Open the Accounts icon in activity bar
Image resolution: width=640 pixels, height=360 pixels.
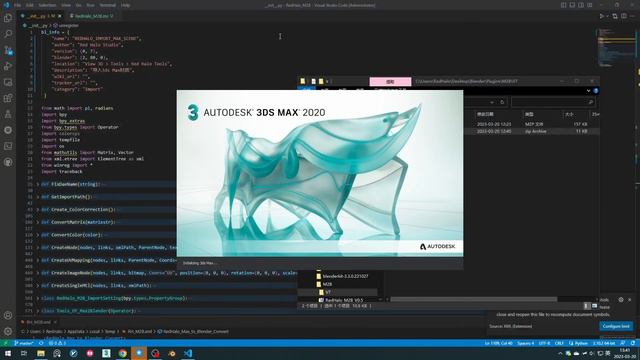(x=8, y=315)
